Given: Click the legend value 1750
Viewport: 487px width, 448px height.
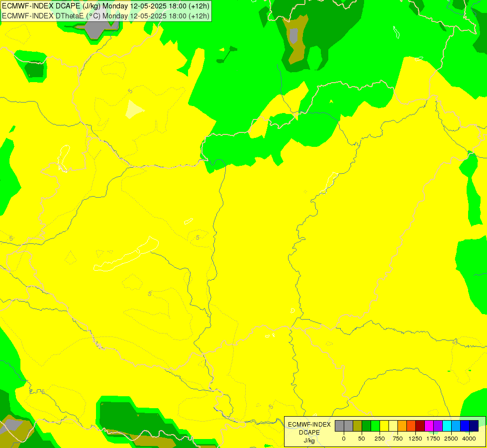Looking at the screenshot, I should point(433,439).
